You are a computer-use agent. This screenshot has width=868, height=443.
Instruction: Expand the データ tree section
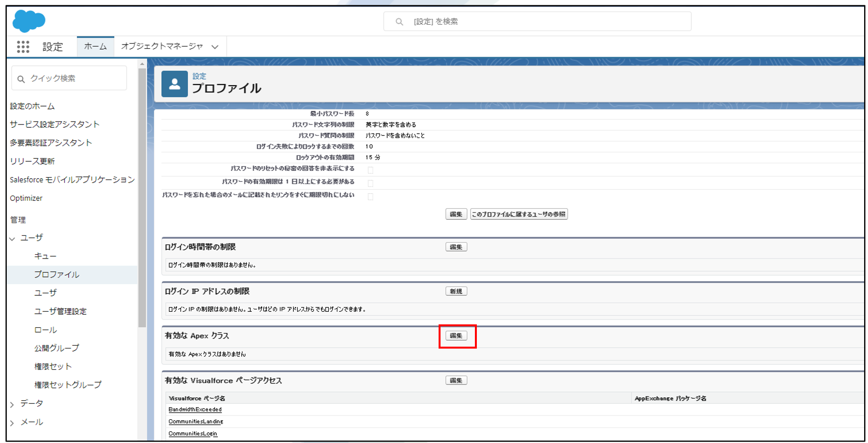coord(13,404)
